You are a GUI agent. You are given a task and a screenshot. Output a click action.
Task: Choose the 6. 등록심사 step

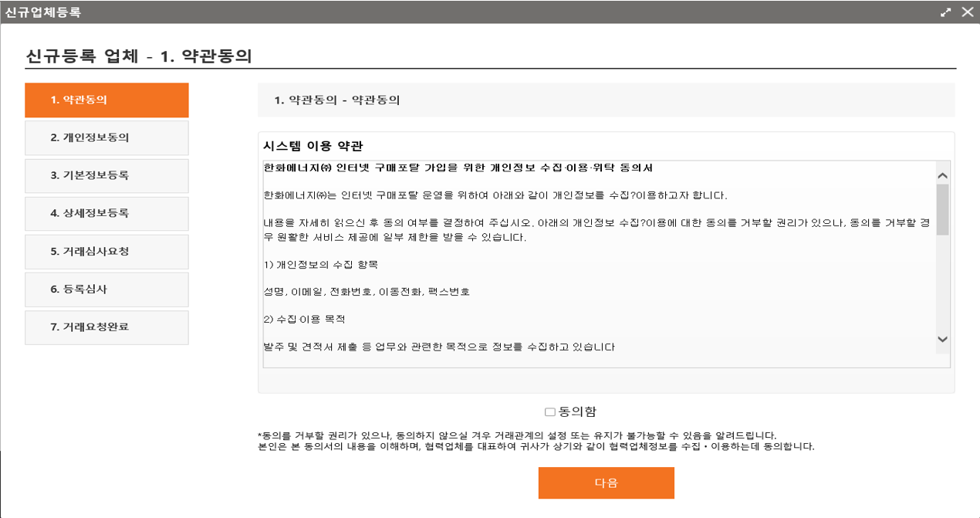click(x=106, y=289)
